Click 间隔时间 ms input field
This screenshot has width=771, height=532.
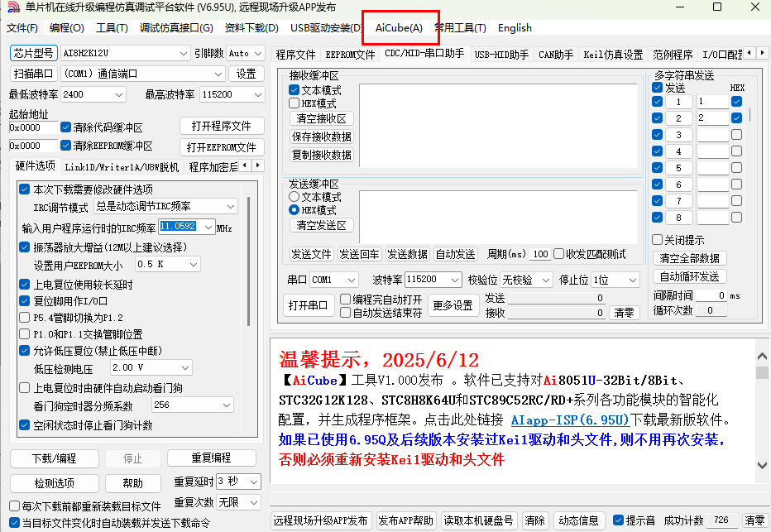click(x=711, y=295)
